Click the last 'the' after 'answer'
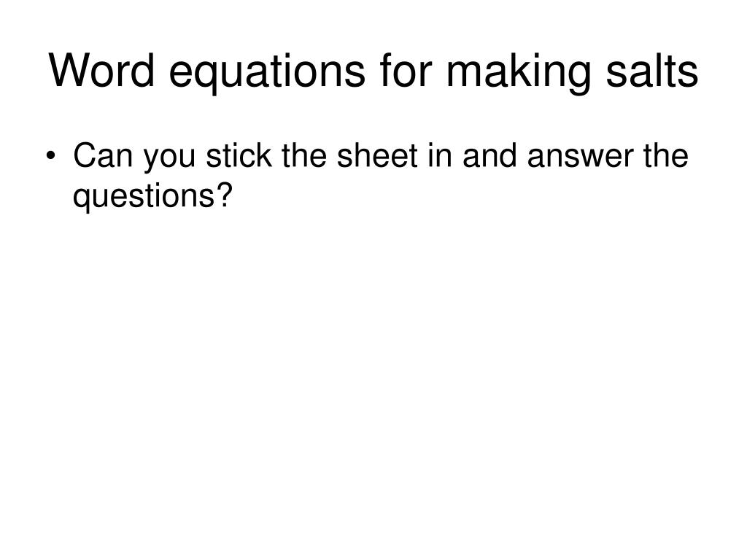 [x=666, y=155]
